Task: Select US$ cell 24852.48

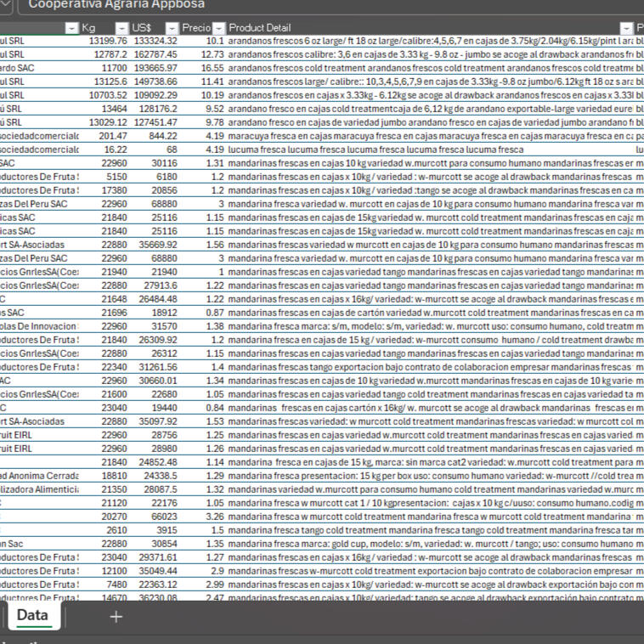Action: point(154,462)
